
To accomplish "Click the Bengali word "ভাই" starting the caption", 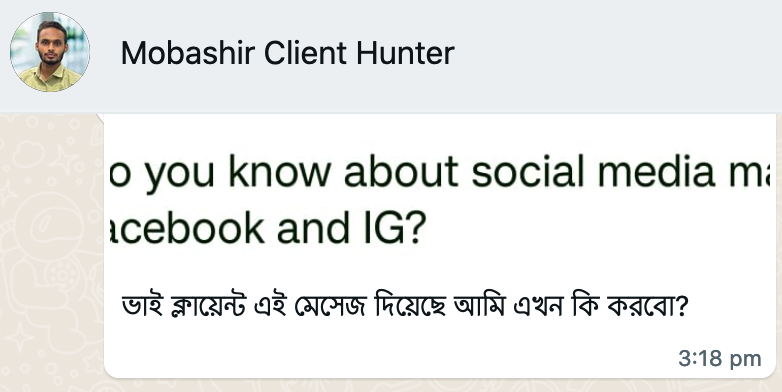I will tap(142, 305).
